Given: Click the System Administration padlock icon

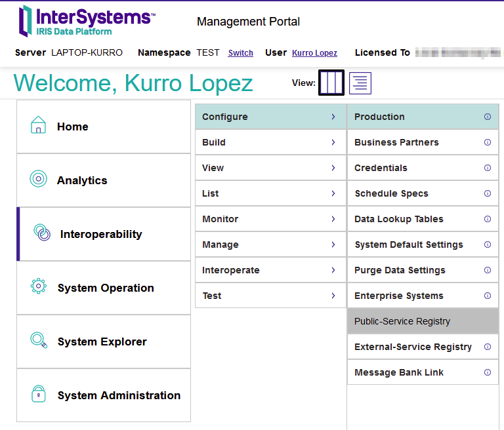Looking at the screenshot, I should (x=39, y=394).
